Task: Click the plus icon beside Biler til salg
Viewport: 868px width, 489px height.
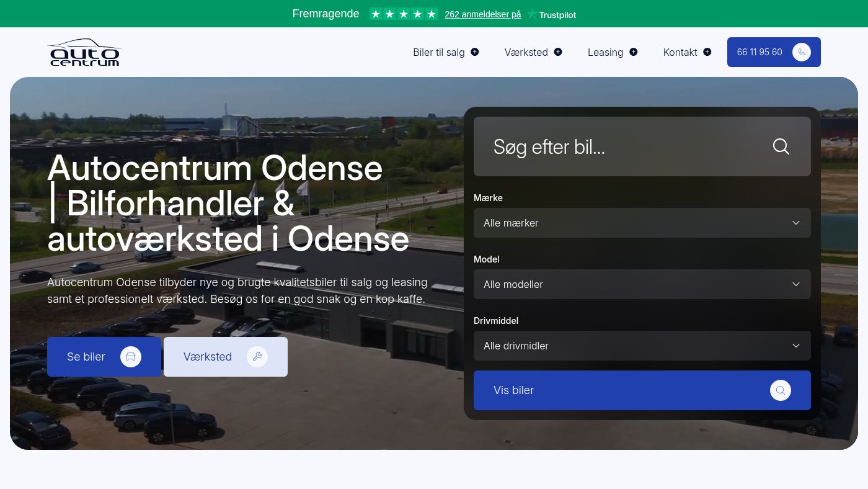Action: [x=475, y=52]
